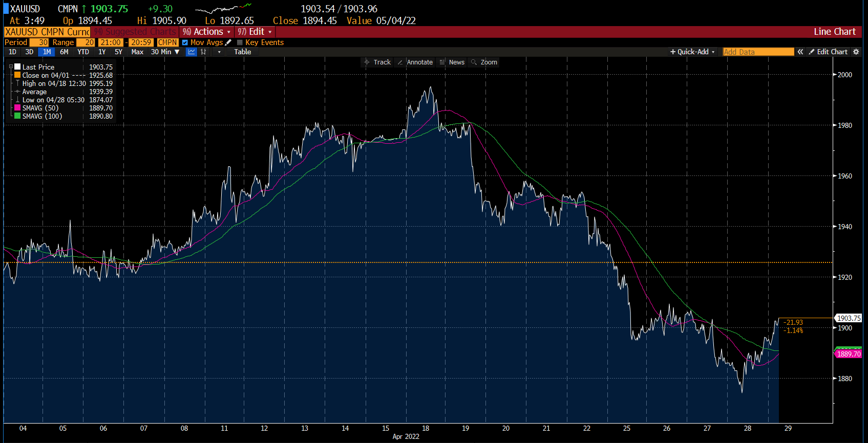Select the YTD time range tab
The height and width of the screenshot is (443, 868).
coord(83,52)
